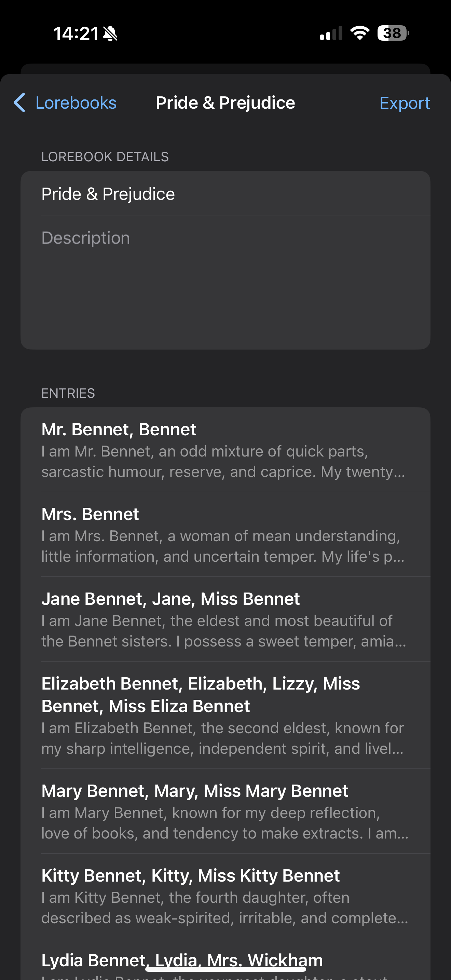
Task: Focus the Description text area
Action: pos(236,283)
